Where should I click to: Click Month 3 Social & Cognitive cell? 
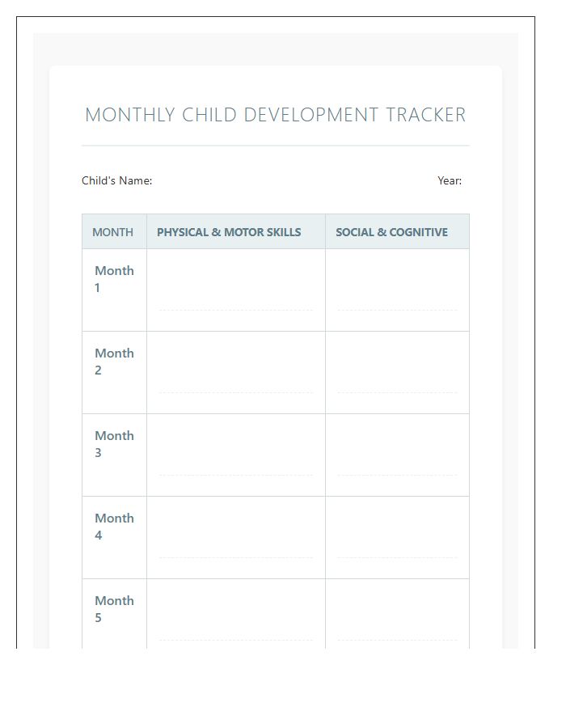tap(397, 455)
